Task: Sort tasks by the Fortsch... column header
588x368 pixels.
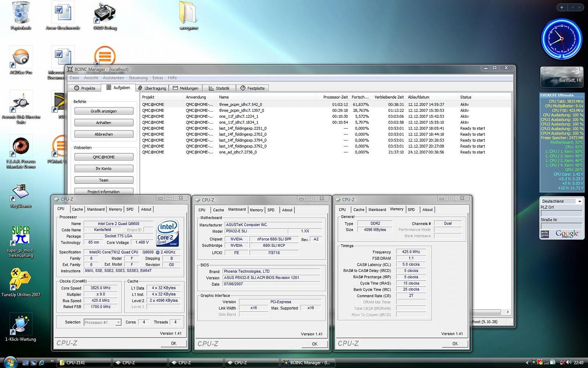Action: click(x=359, y=97)
